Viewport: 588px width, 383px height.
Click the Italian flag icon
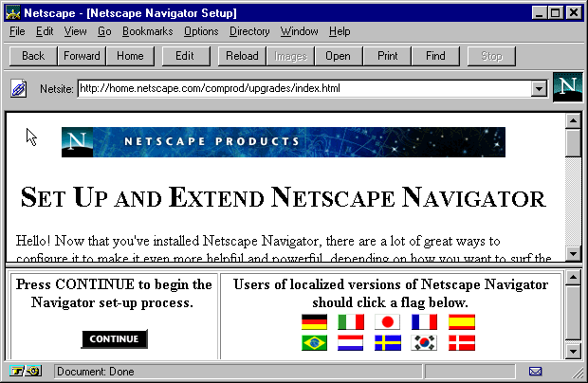click(351, 322)
